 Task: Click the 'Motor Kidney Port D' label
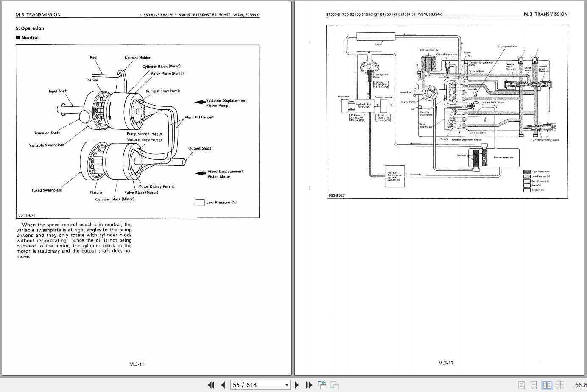(144, 140)
